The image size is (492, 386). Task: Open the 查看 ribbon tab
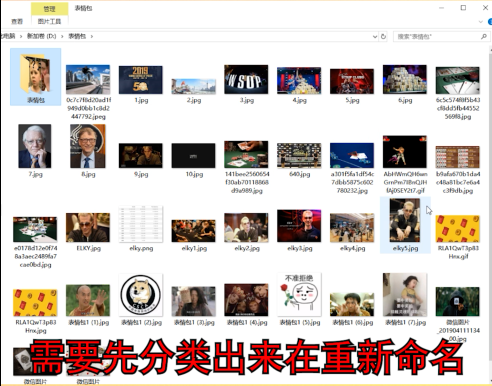[x=17, y=21]
